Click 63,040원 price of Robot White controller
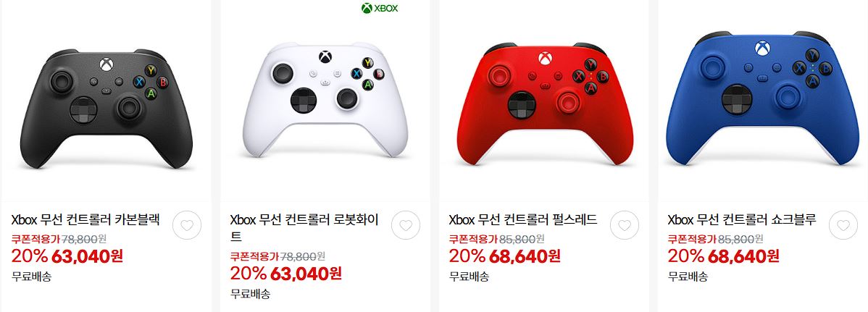868x312 pixels. click(306, 274)
